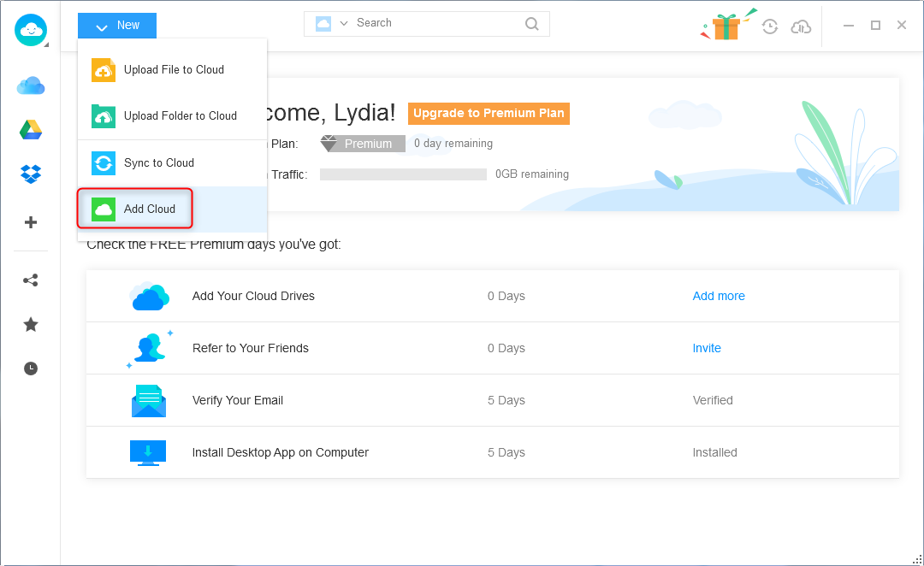The image size is (924, 566).
Task: Click 'Install Desktop App on Computer' text
Action: 281,453
